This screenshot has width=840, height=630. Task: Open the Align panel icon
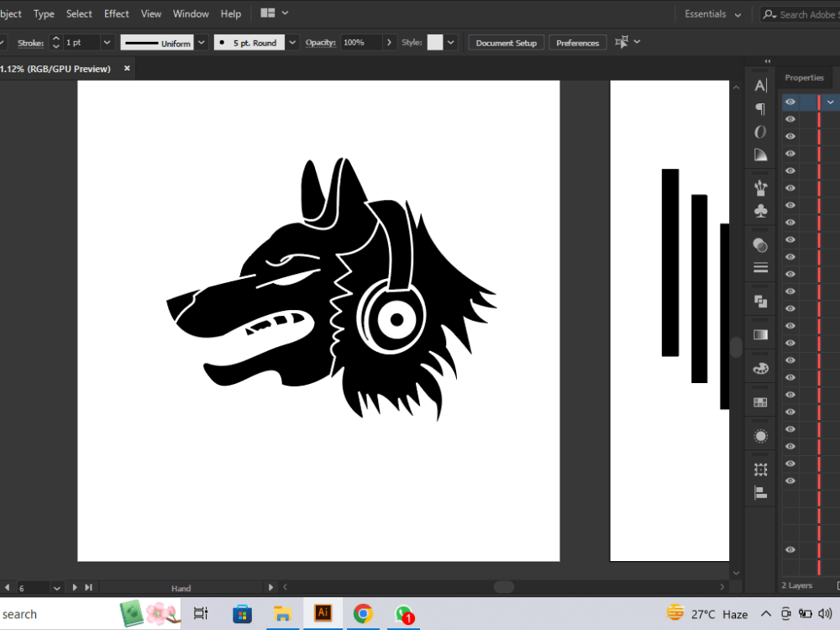point(759,493)
